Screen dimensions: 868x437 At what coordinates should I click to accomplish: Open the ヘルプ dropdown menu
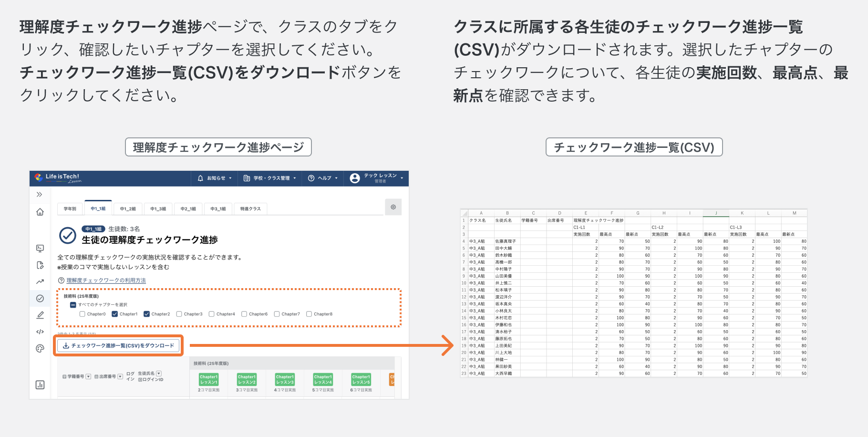(323, 178)
